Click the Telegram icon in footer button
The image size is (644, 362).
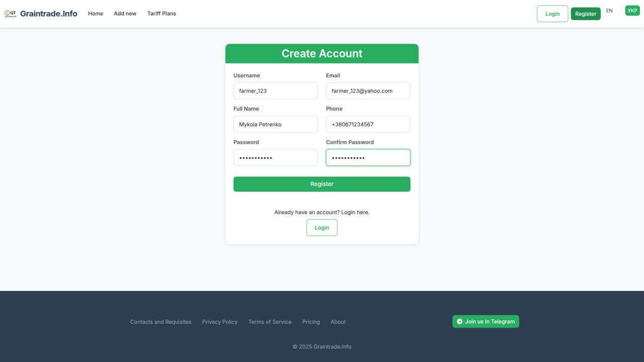459,322
